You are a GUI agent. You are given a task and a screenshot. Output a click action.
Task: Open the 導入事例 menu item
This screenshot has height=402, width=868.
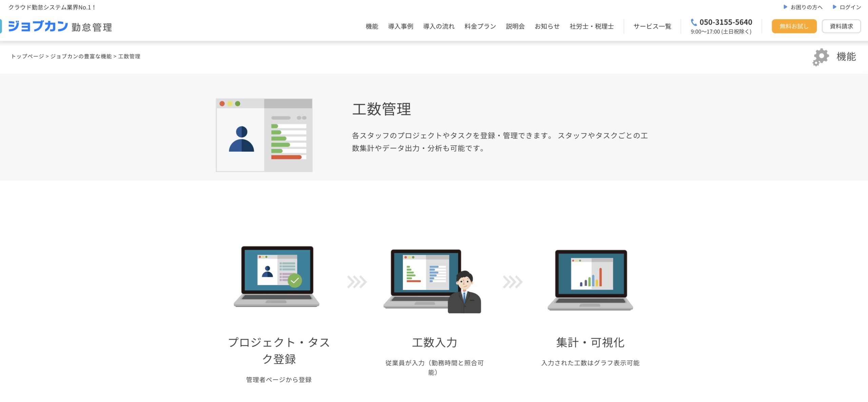400,26
